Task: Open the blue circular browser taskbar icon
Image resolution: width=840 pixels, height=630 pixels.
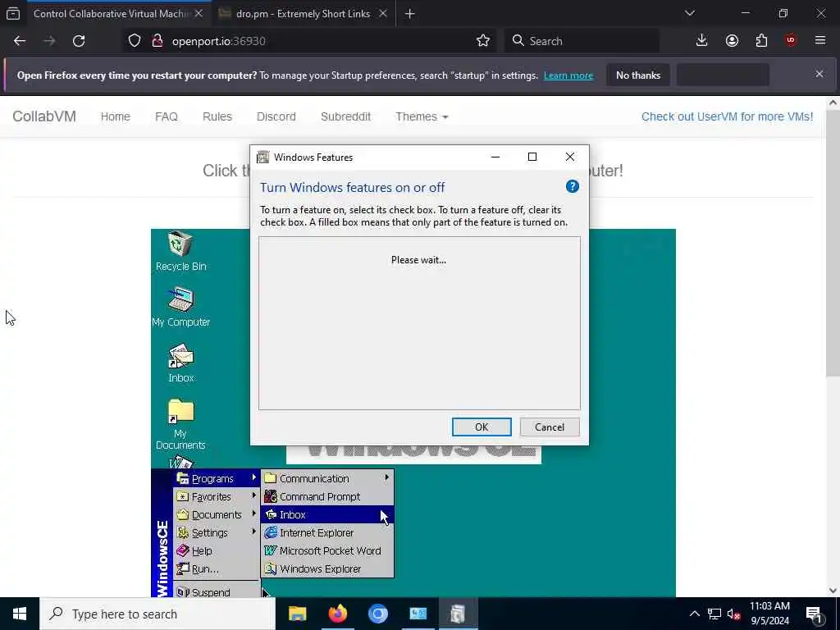Action: tap(377, 614)
